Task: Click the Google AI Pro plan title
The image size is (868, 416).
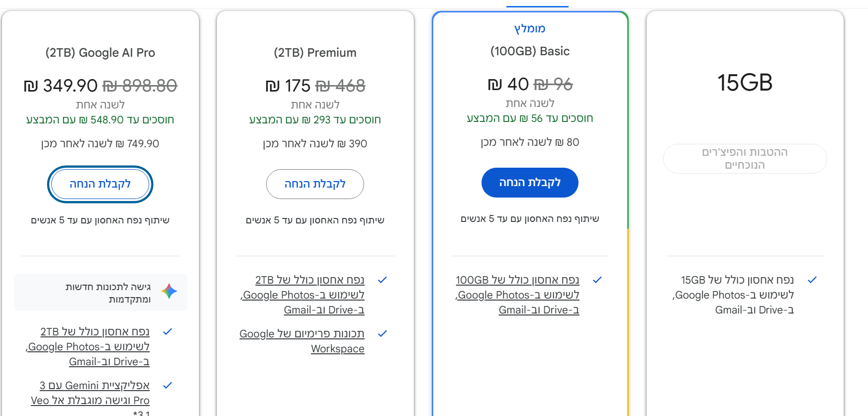Action: (100, 53)
